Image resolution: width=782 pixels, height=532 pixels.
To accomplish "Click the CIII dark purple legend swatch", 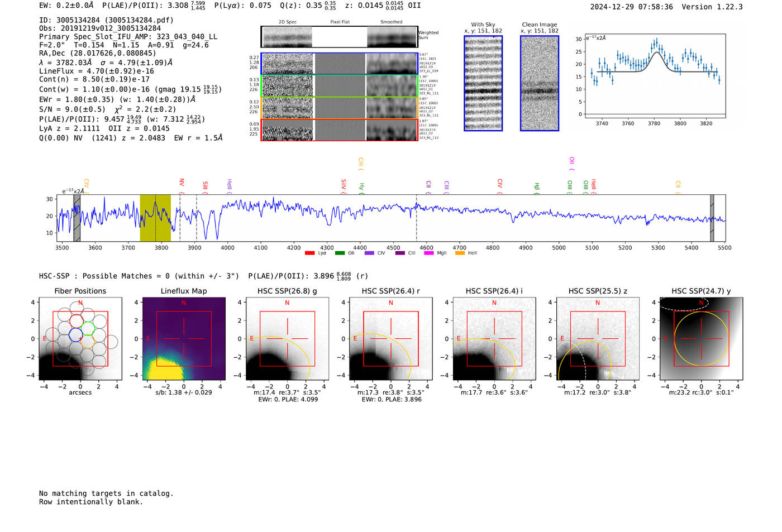I will point(400,253).
